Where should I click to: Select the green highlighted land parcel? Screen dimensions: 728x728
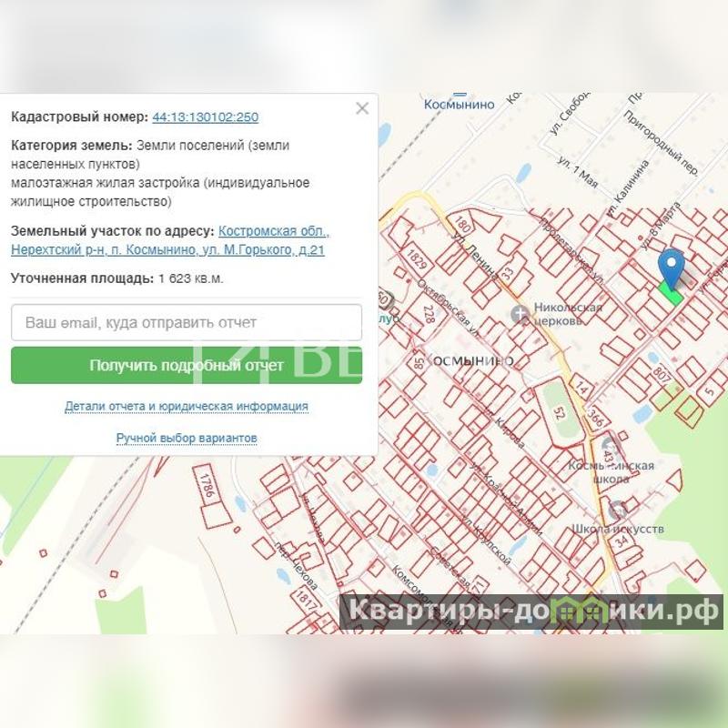[x=671, y=294]
